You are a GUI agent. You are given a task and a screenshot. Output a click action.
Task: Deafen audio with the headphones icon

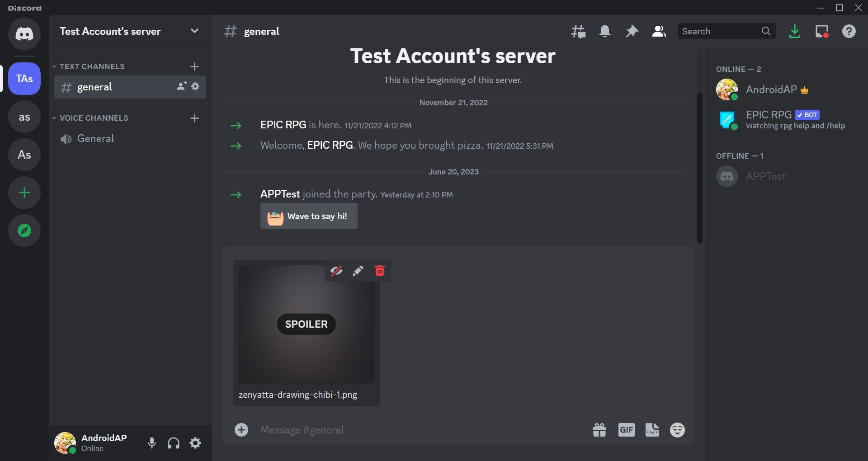173,443
